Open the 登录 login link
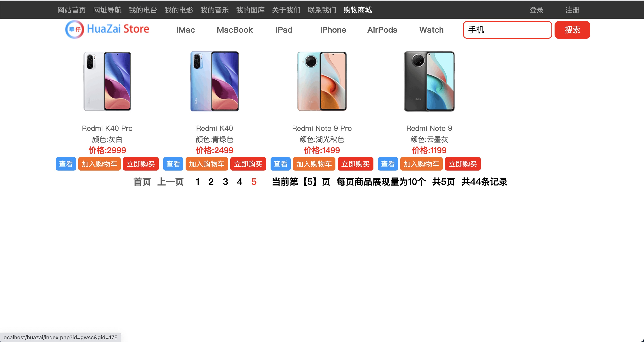644x342 pixels. pyautogui.click(x=536, y=10)
